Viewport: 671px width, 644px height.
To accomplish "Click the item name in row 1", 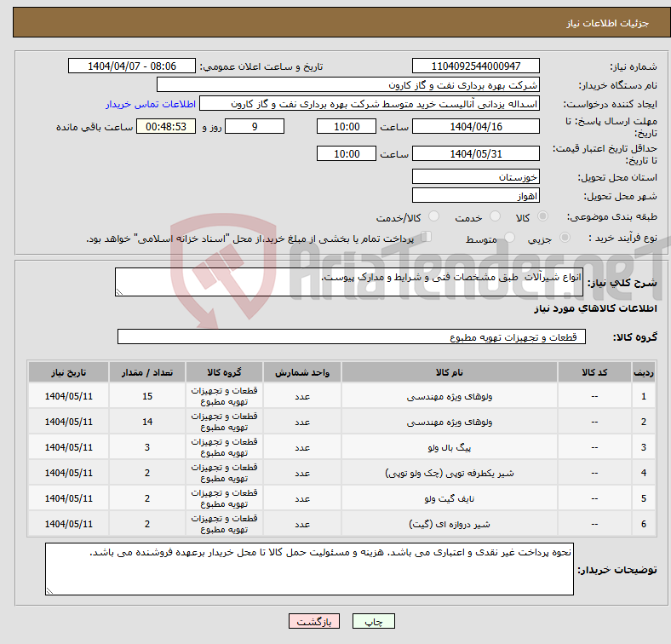I will point(450,396).
